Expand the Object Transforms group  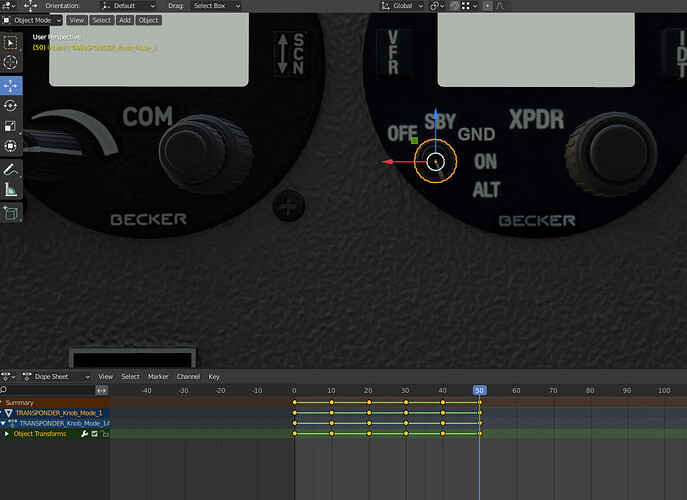point(7,433)
